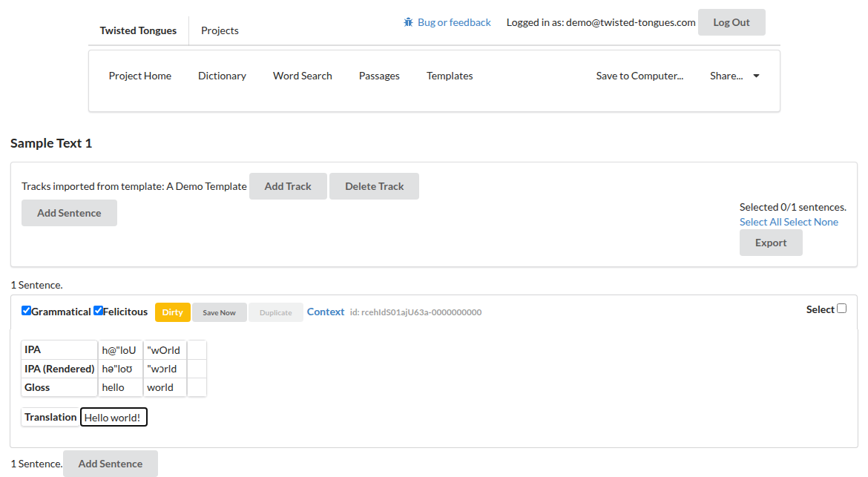Click the bottom Add Sentence button
The width and height of the screenshot is (868, 477).
(x=110, y=464)
